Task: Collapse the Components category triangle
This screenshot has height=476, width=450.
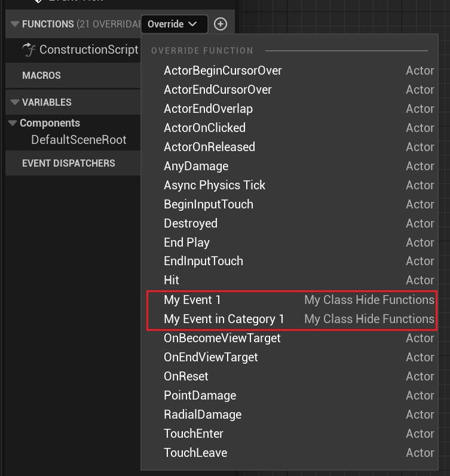Action: pos(13,123)
